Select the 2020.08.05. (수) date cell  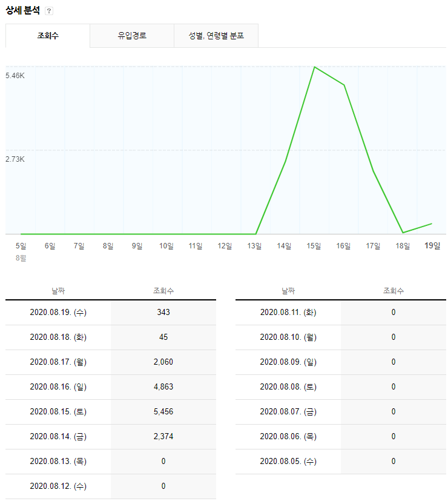[288, 462]
